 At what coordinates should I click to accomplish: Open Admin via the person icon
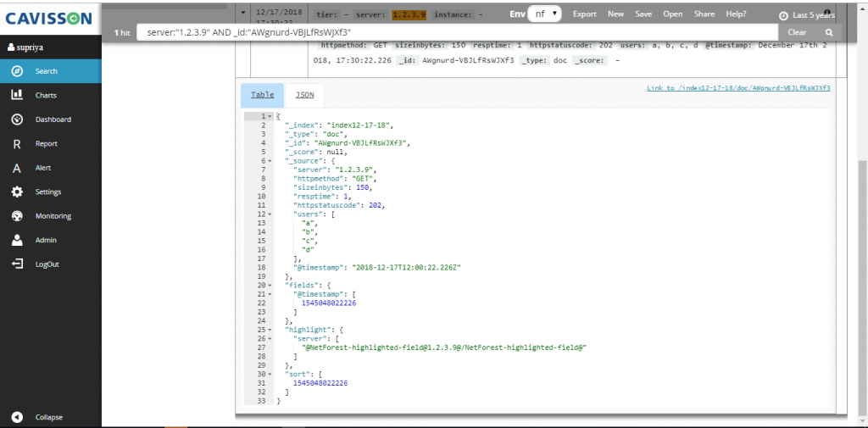[x=17, y=240]
